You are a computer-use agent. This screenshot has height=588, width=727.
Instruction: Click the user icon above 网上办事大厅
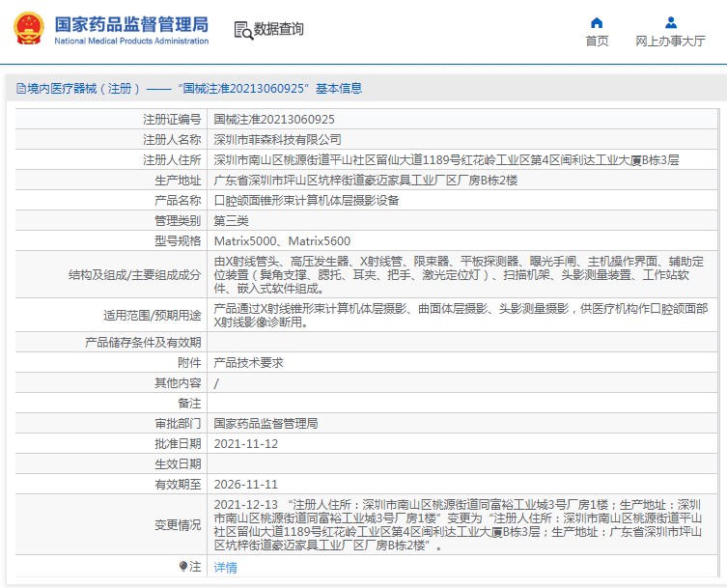(670, 23)
